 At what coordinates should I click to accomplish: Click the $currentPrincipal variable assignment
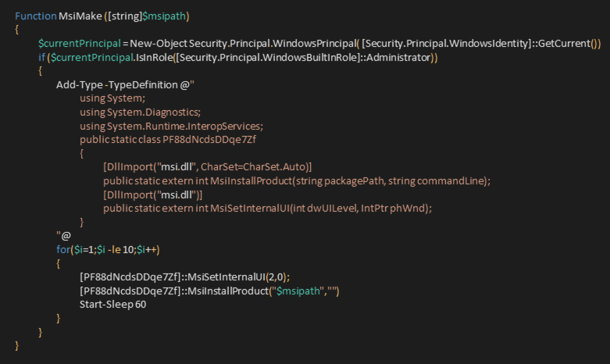(80, 44)
